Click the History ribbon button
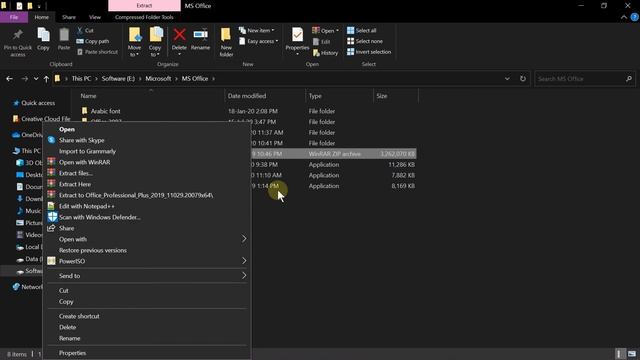The height and width of the screenshot is (360, 640). pyautogui.click(x=325, y=53)
